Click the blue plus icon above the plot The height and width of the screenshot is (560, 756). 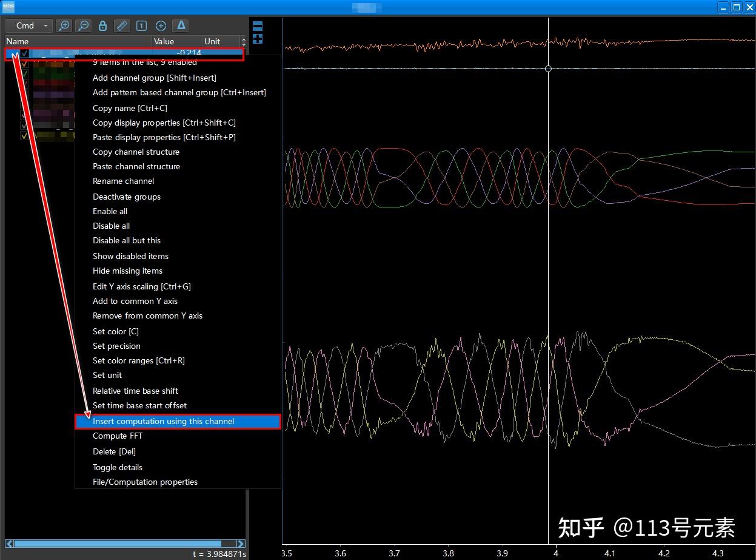tap(258, 39)
